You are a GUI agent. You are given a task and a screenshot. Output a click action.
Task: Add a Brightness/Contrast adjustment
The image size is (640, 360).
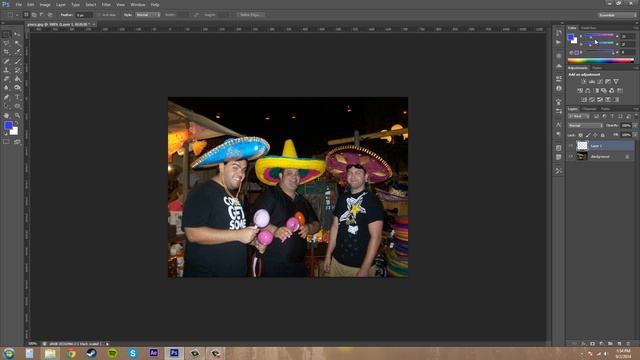(584, 82)
